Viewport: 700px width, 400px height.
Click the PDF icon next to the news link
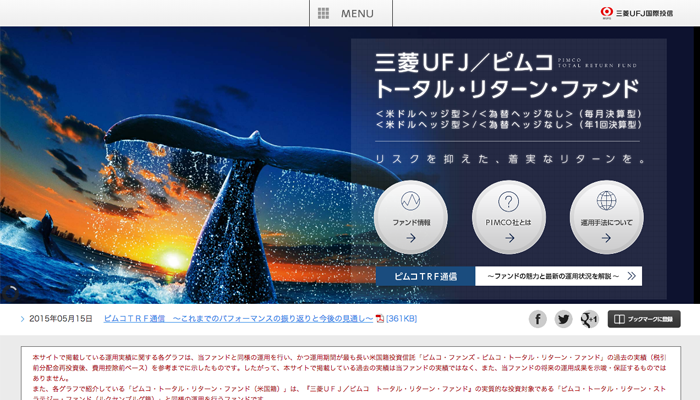pos(380,319)
